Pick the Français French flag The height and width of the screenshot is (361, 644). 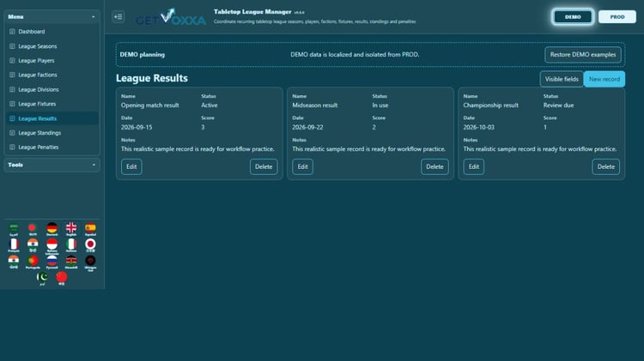click(x=14, y=245)
